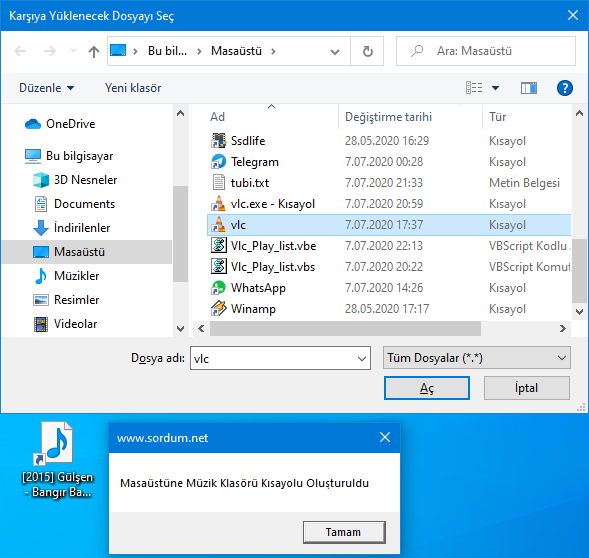Open the recent locations chevron

pos(73,50)
